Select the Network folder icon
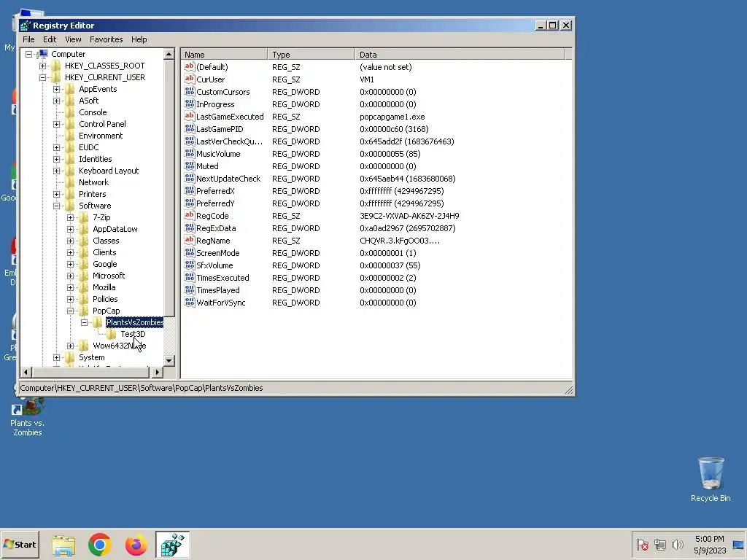The height and width of the screenshot is (560, 747). point(70,182)
